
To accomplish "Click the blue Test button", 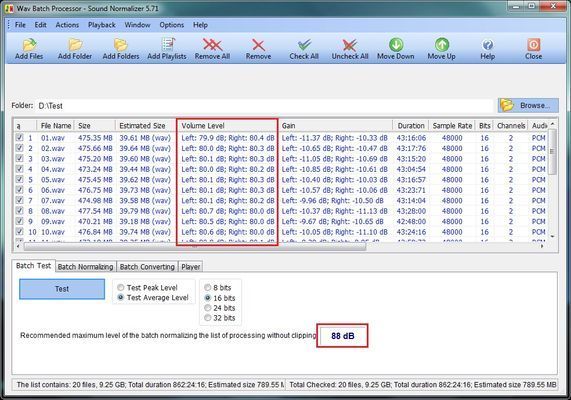I will (x=62, y=289).
